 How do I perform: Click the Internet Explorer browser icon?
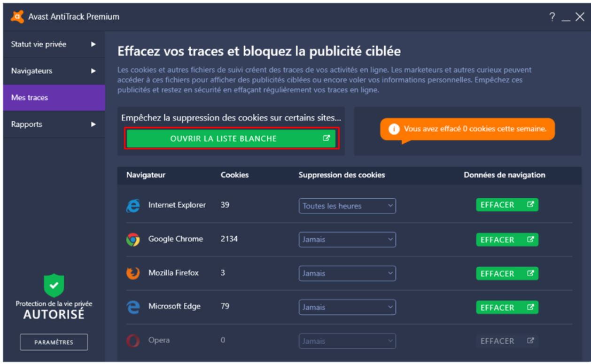pyautogui.click(x=133, y=206)
